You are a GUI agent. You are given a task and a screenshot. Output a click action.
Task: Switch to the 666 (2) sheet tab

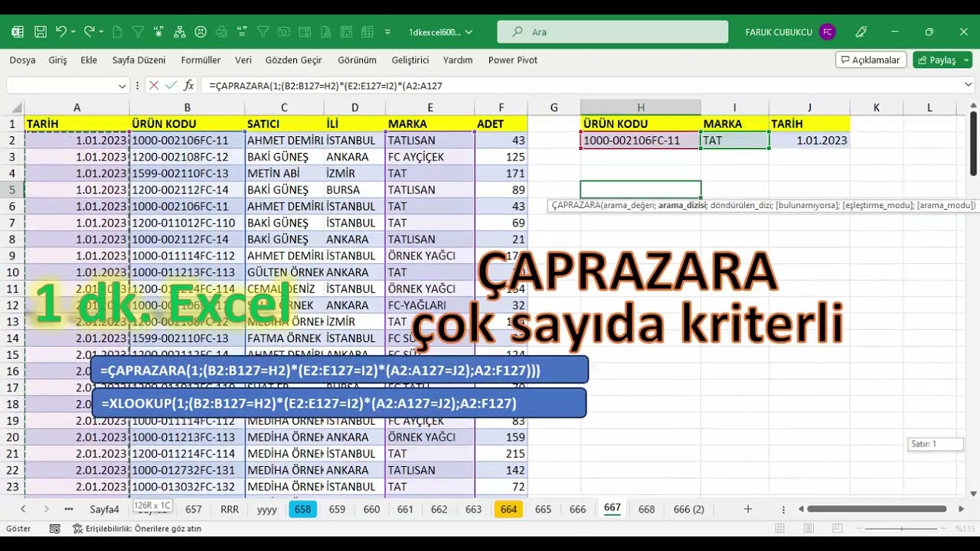[x=688, y=509]
